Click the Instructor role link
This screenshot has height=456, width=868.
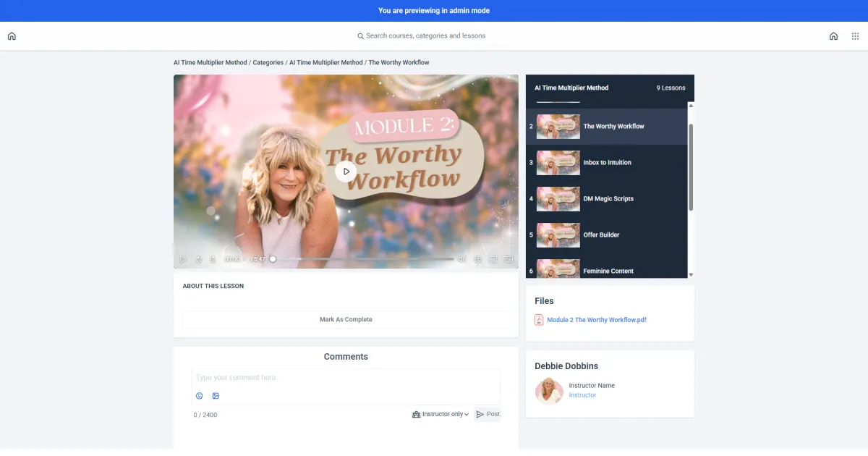point(582,395)
